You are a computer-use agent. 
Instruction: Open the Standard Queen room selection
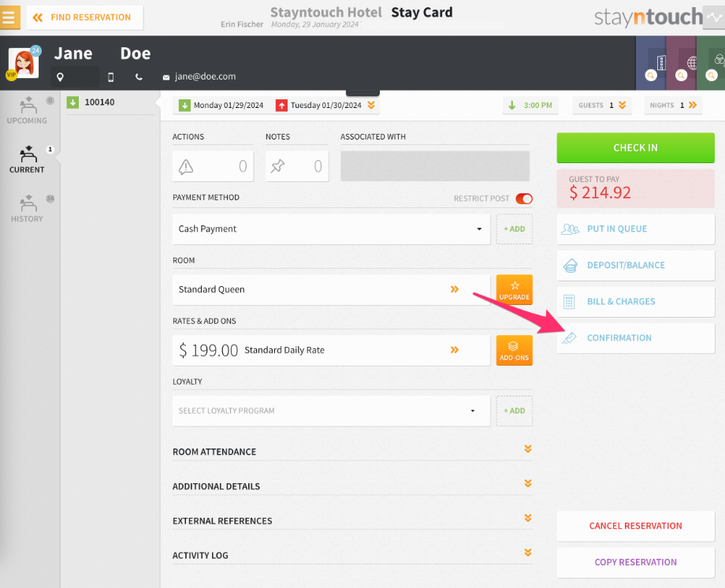[331, 289]
